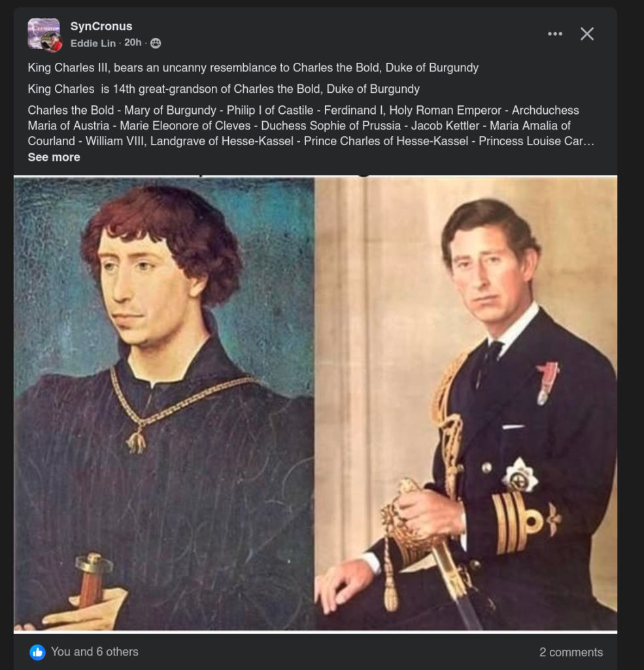The height and width of the screenshot is (670, 644).
Task: Open the Charles the Bold painting
Action: tap(164, 403)
